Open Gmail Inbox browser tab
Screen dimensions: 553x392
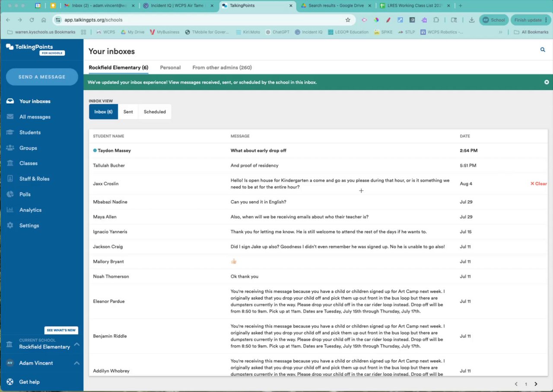[x=100, y=6]
